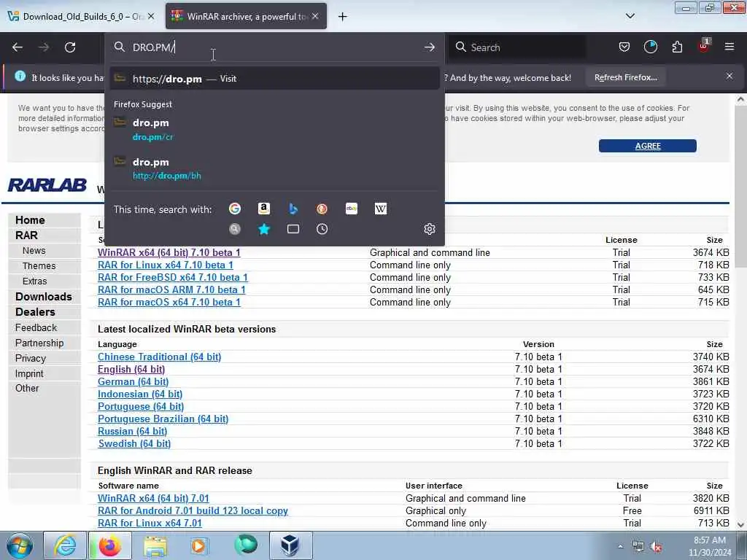Download WinRAR x64 7.10 beta 1

169,252
